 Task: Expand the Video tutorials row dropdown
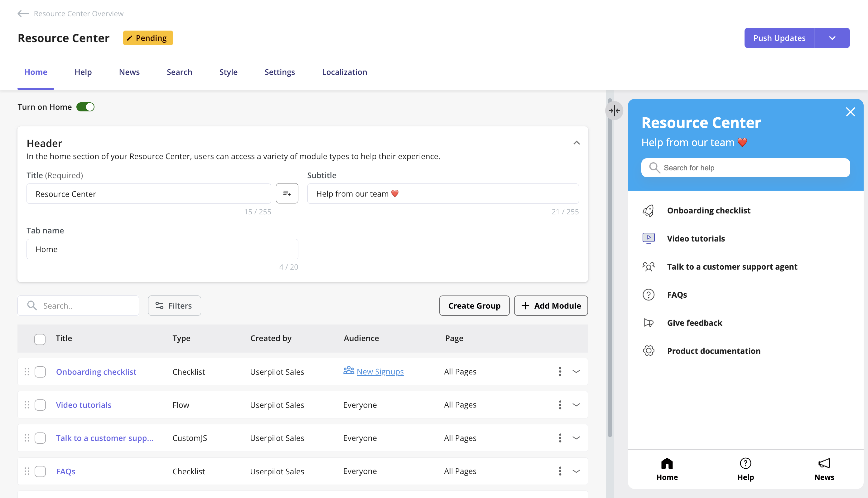point(575,405)
